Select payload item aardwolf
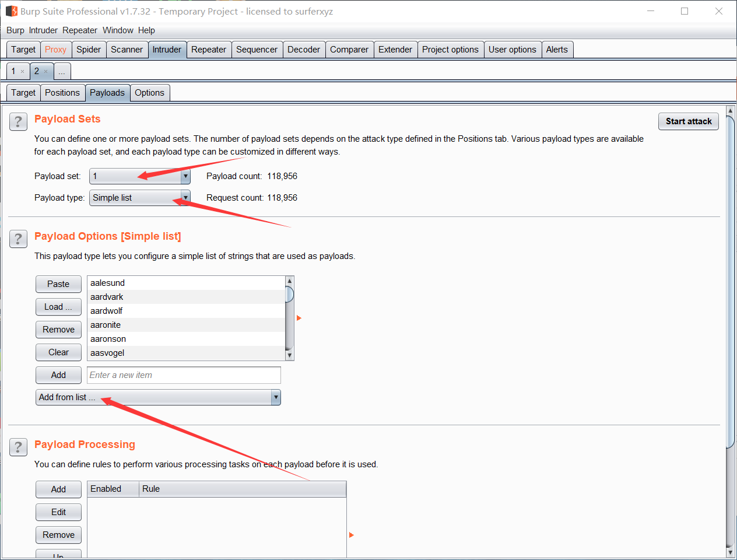Viewport: 737px width, 560px height. pyautogui.click(x=186, y=311)
